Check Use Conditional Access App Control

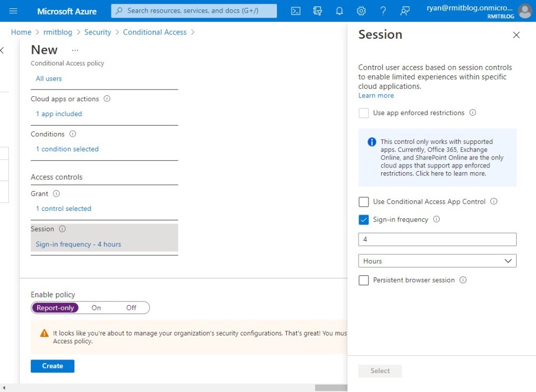coord(364,201)
